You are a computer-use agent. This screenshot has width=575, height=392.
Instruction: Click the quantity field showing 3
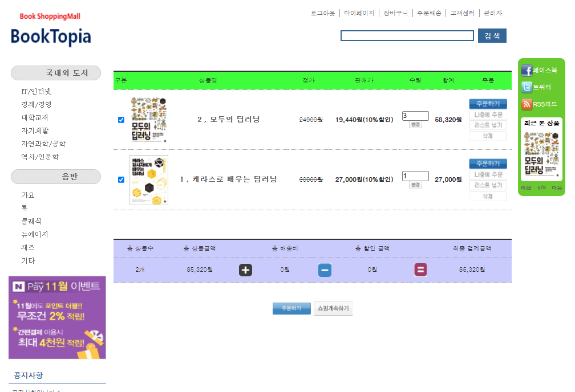(415, 116)
